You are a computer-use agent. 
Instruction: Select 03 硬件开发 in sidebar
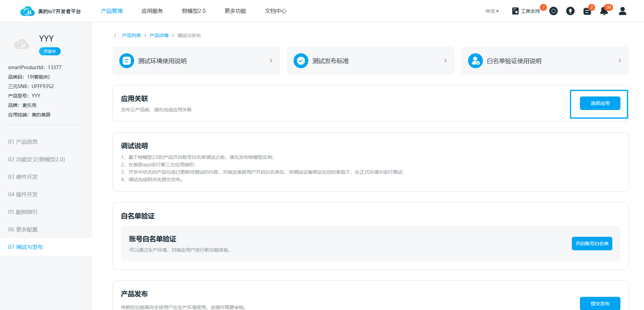coord(23,177)
